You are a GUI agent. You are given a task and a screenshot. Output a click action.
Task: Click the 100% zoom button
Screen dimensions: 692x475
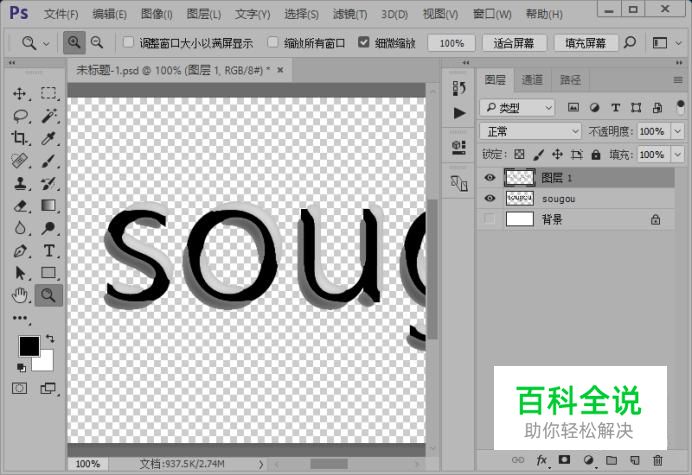pyautogui.click(x=451, y=43)
